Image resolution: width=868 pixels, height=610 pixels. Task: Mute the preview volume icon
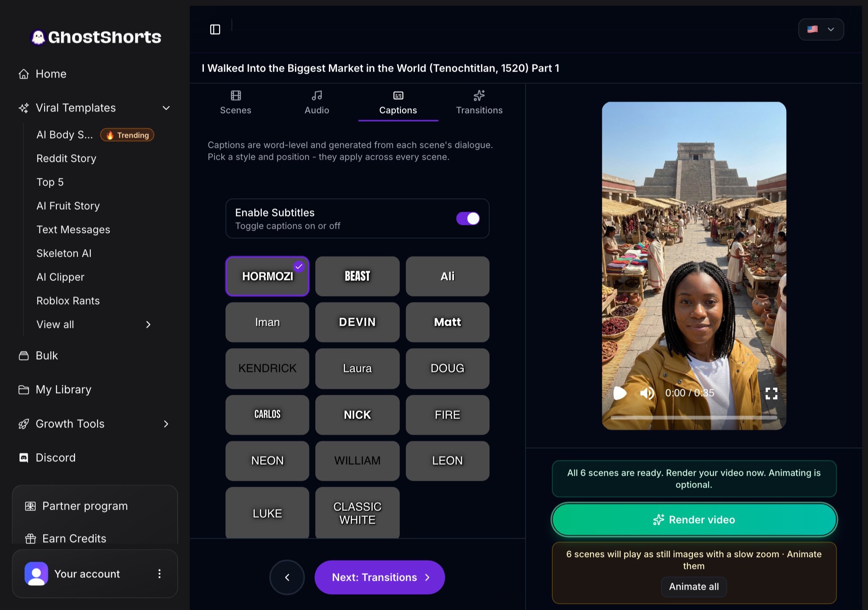pyautogui.click(x=647, y=393)
